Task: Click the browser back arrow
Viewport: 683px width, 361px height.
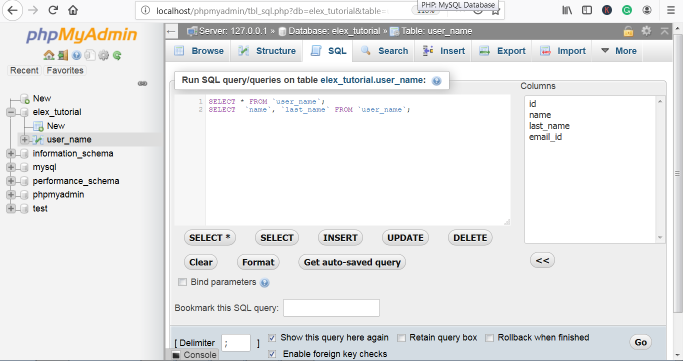Action: click(x=12, y=10)
